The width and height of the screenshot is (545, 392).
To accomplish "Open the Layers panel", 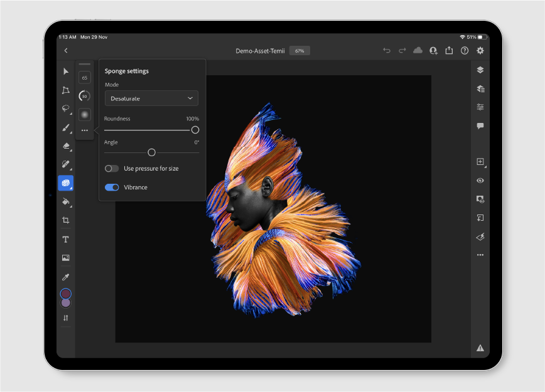I will tap(480, 70).
